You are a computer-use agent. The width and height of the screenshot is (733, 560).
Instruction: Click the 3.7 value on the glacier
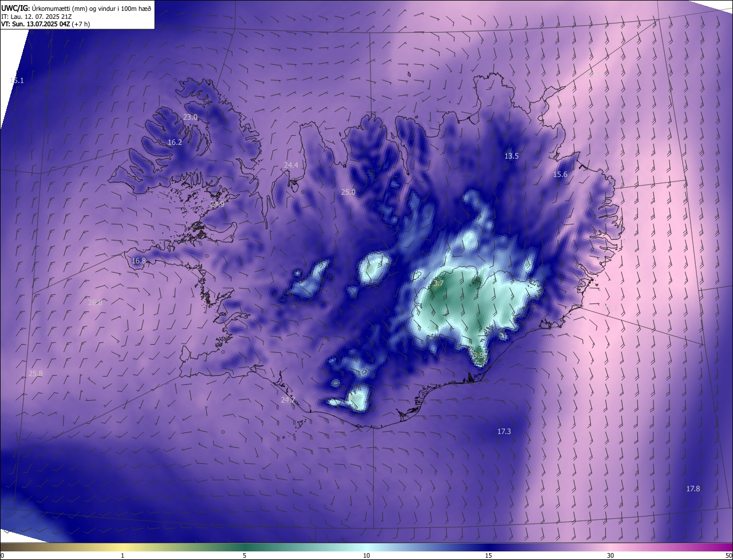point(438,283)
